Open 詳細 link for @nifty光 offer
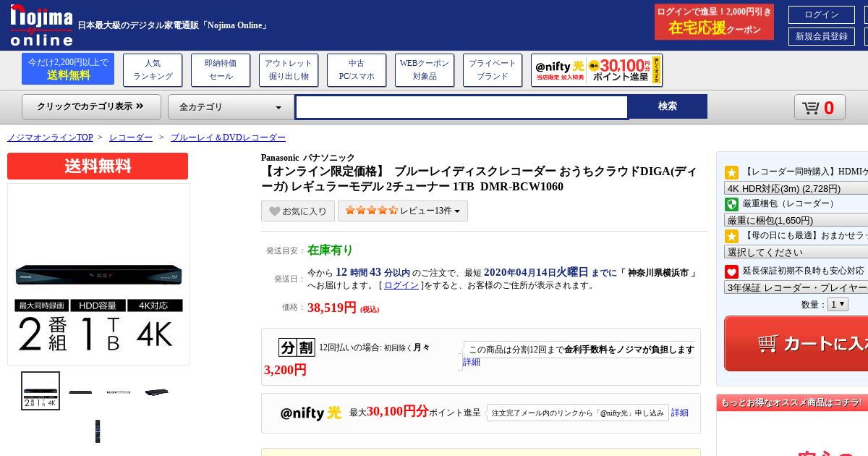The height and width of the screenshot is (456, 868). click(680, 413)
